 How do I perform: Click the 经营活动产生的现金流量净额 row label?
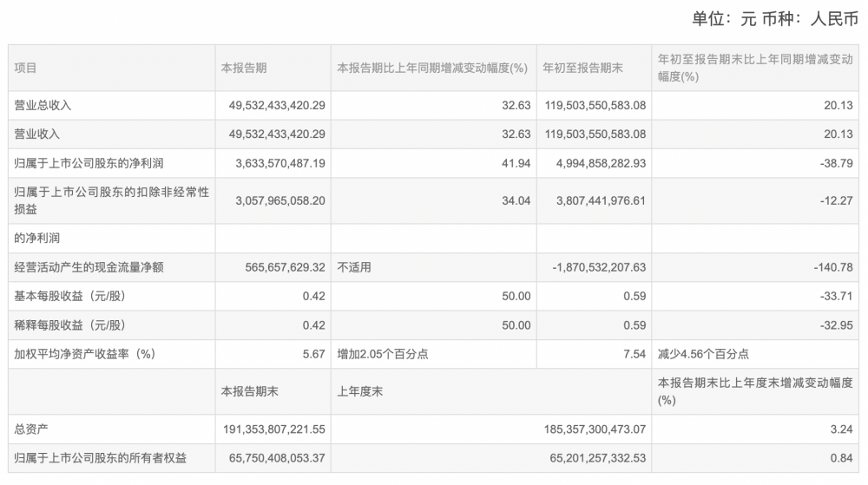click(89, 267)
